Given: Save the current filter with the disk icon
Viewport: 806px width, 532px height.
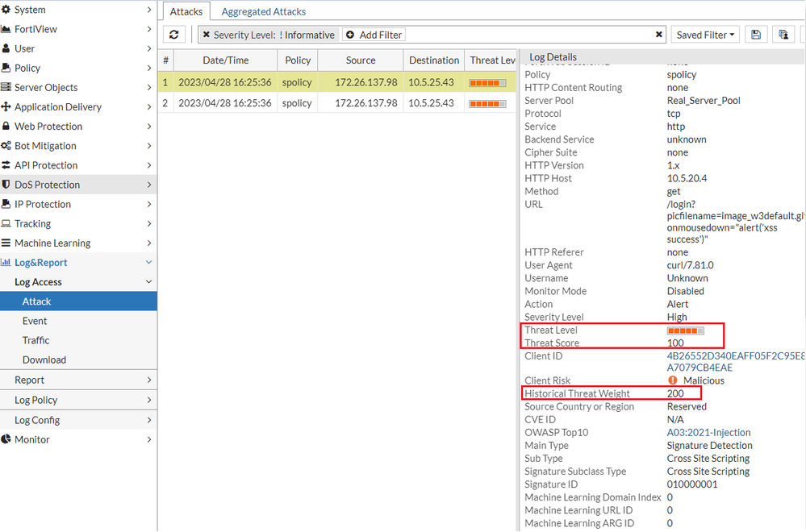Looking at the screenshot, I should 756,35.
